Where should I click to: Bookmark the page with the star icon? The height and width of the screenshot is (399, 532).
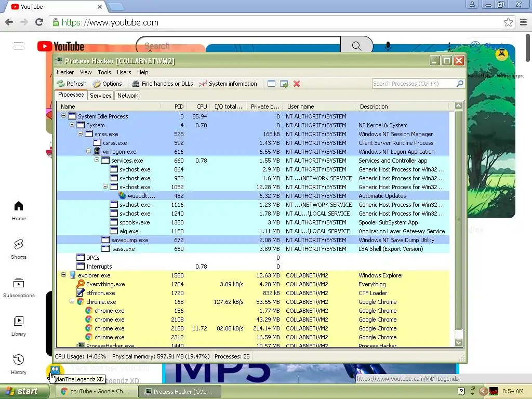[508, 22]
